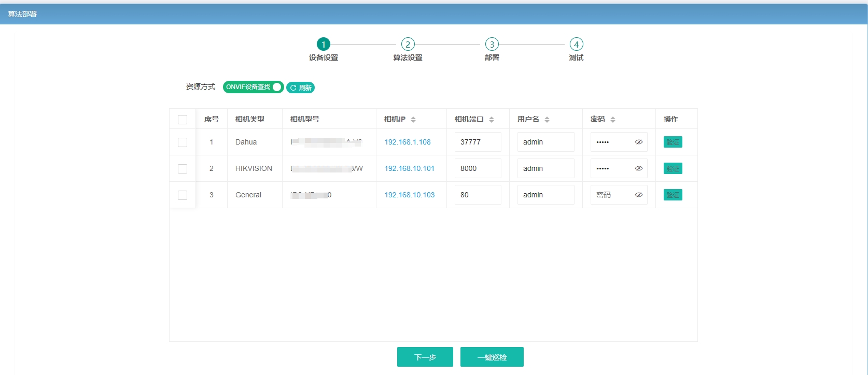This screenshot has height=375, width=868.
Task: Focus the port field showing 37777
Action: click(478, 142)
